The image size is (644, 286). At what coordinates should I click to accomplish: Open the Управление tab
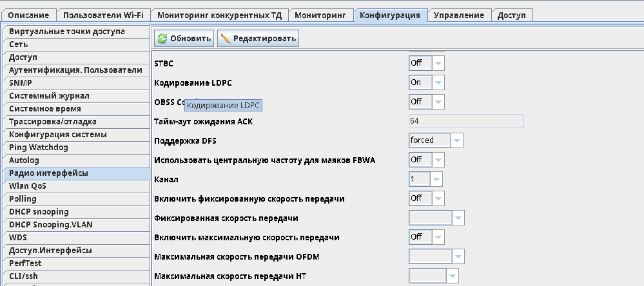point(459,15)
